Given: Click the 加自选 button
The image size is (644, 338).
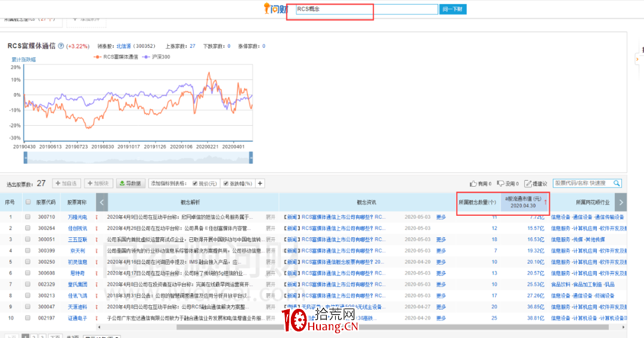Looking at the screenshot, I should [67, 184].
